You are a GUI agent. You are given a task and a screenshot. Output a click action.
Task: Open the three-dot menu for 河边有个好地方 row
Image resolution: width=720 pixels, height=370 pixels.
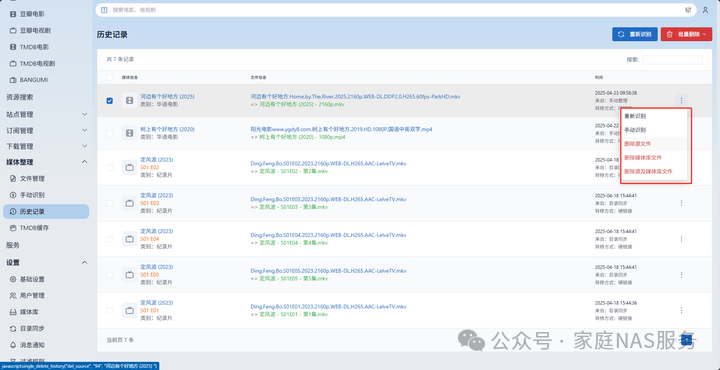click(681, 100)
